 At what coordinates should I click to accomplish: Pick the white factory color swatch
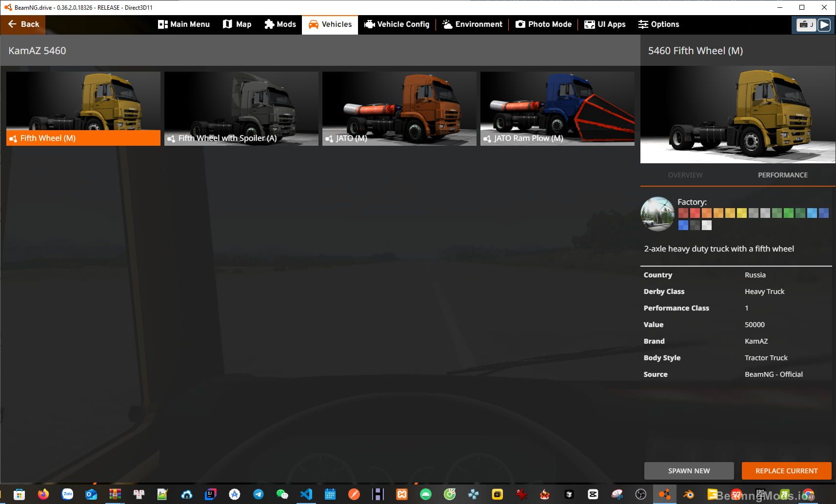tap(707, 225)
